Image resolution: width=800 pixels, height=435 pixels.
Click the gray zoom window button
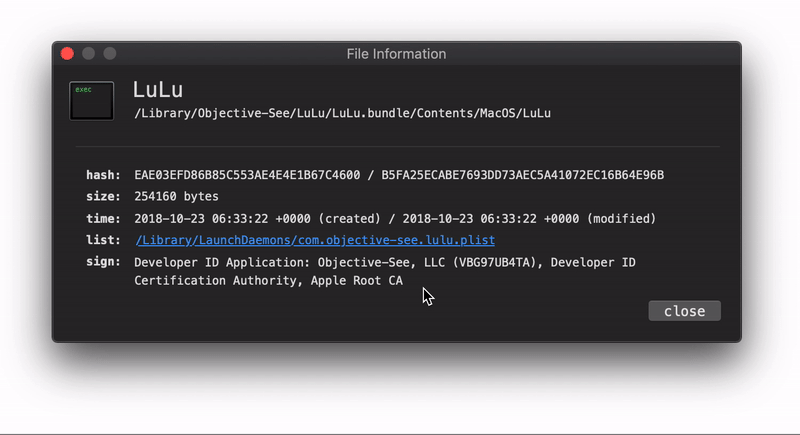tap(110, 54)
